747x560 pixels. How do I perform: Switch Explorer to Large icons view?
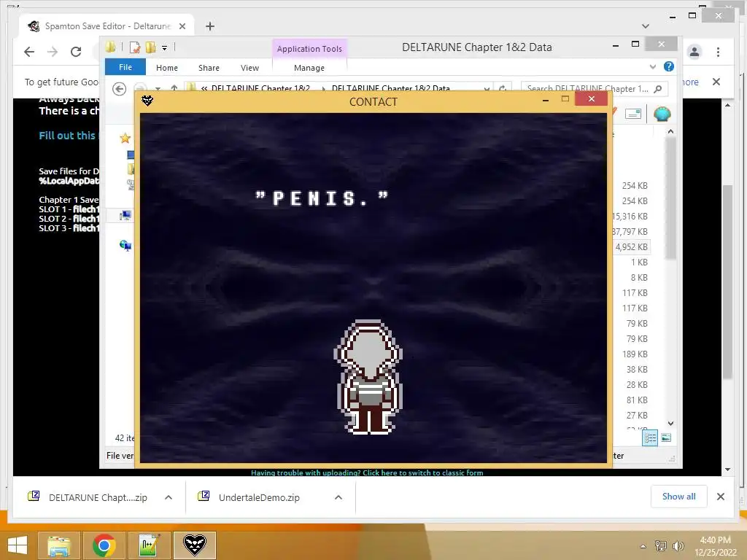tap(666, 437)
